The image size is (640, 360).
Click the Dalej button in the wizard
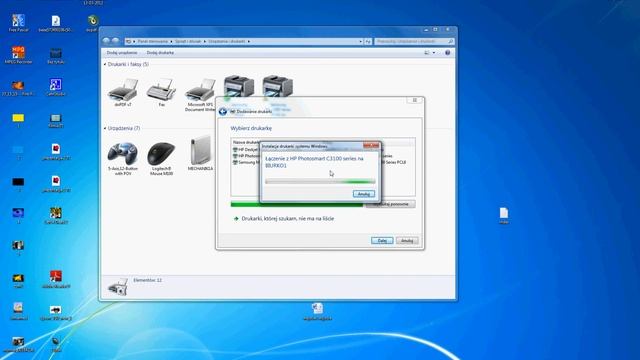coord(382,240)
